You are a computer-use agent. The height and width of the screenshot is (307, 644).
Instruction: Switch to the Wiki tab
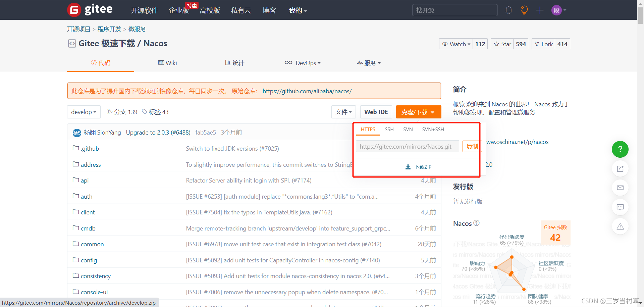[167, 63]
